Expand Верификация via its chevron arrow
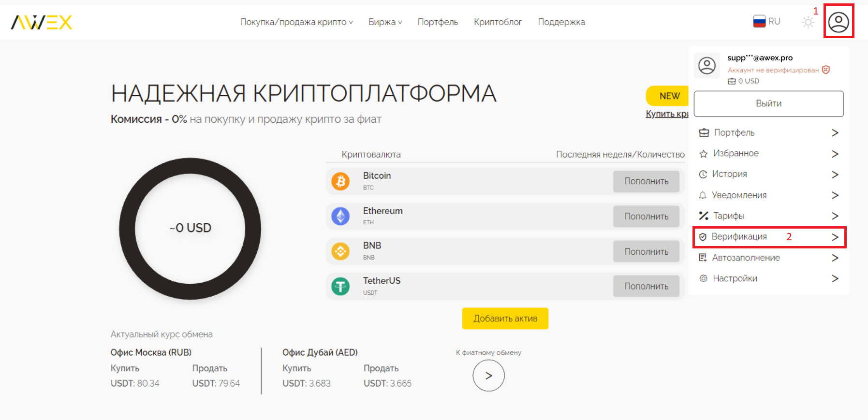This screenshot has height=420, width=868. pyautogui.click(x=835, y=237)
